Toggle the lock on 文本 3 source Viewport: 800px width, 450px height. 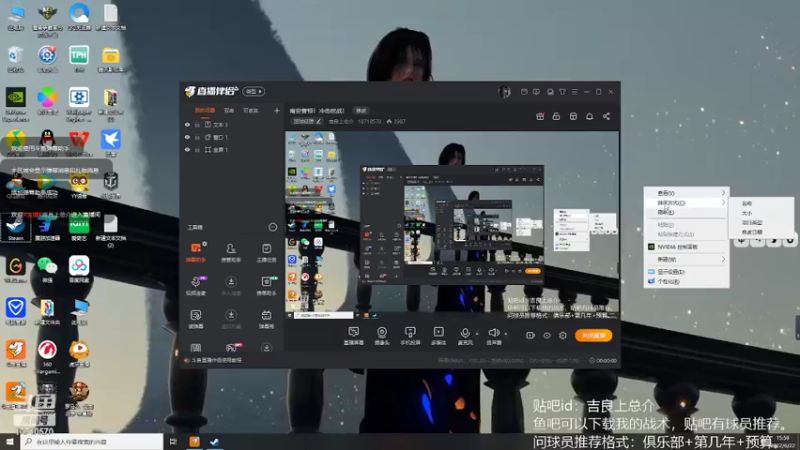point(197,125)
